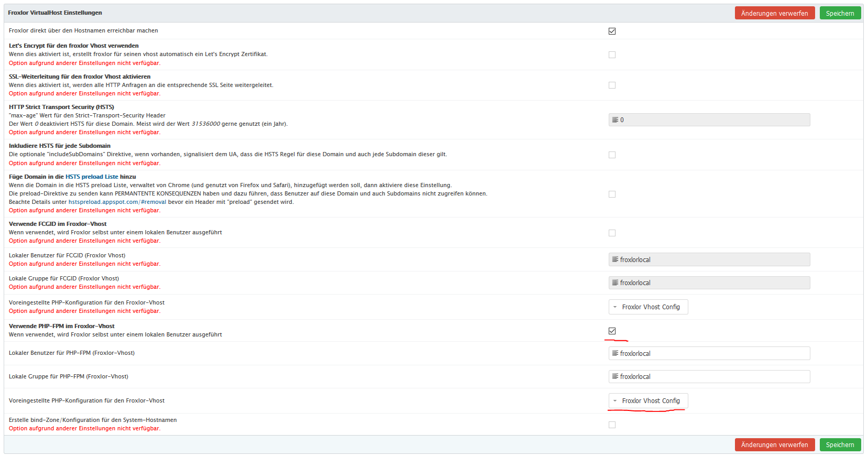Click bottom Speichern button
The height and width of the screenshot is (456, 868).
(840, 444)
